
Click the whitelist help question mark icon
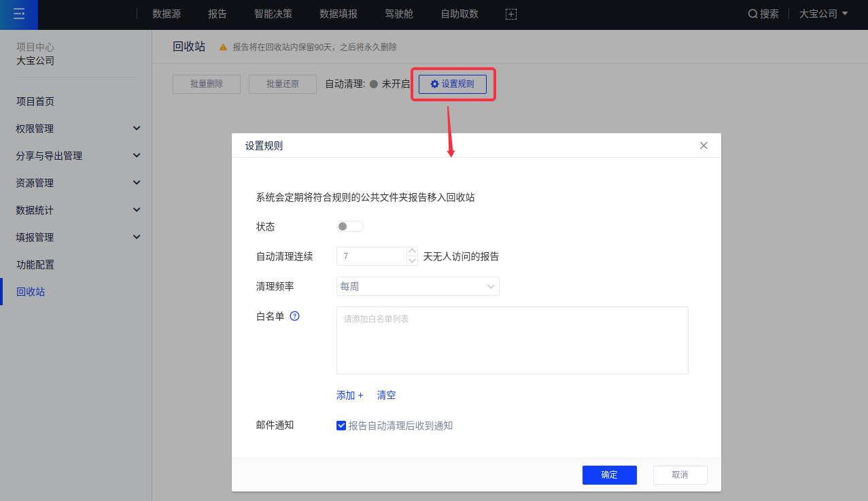(x=295, y=316)
